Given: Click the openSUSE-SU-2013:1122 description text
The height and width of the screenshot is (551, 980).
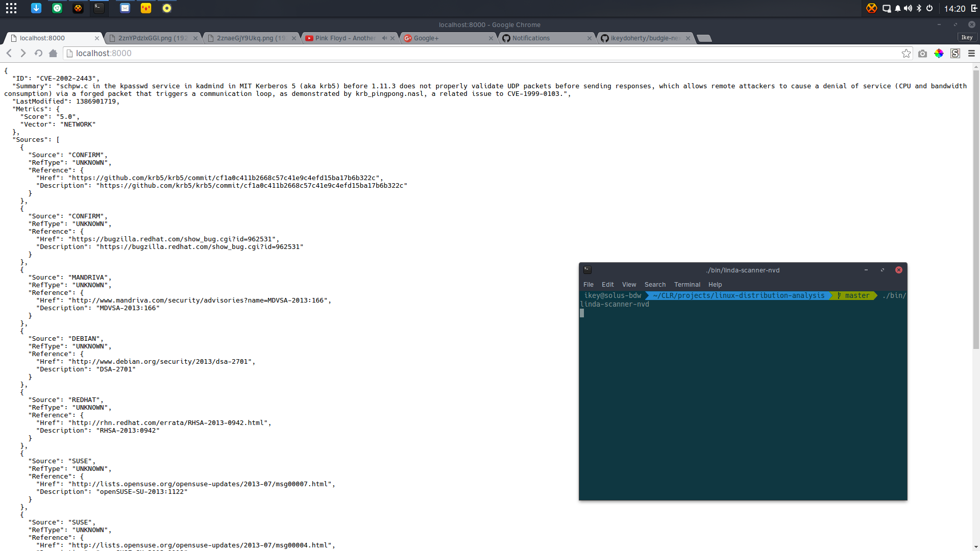Looking at the screenshot, I should [x=142, y=492].
